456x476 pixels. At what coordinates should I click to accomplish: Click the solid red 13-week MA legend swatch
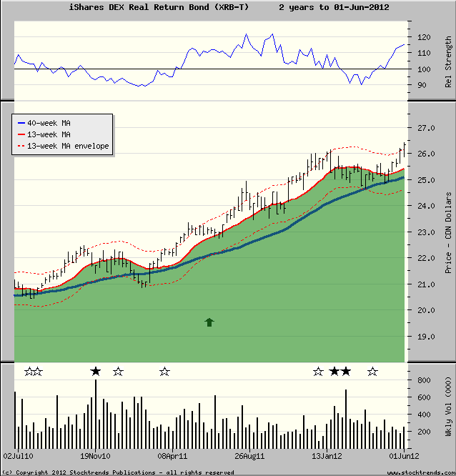[21, 134]
